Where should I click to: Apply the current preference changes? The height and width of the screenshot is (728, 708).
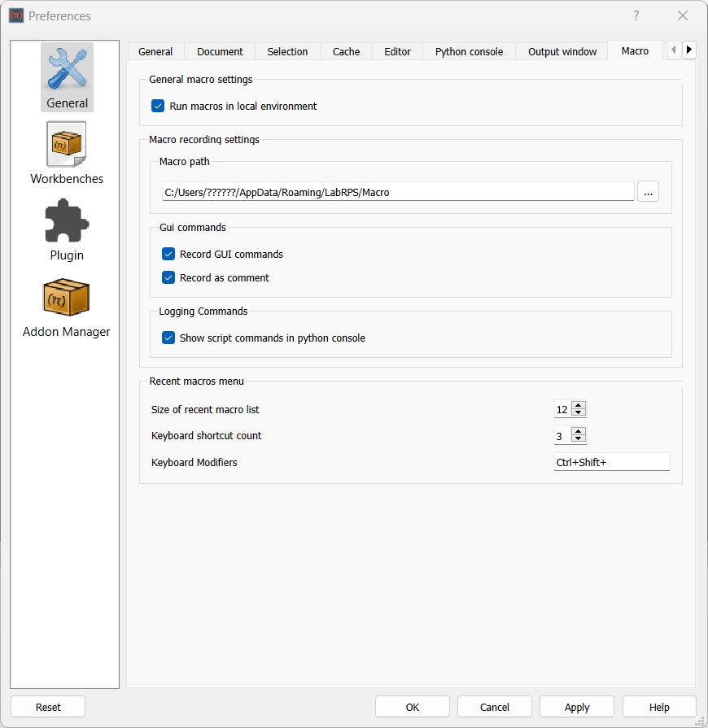576,706
